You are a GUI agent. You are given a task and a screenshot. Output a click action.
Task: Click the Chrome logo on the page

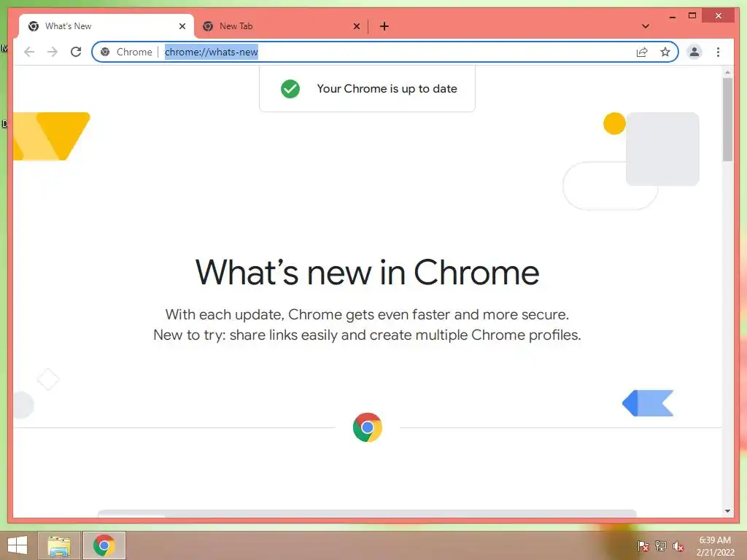click(x=368, y=427)
